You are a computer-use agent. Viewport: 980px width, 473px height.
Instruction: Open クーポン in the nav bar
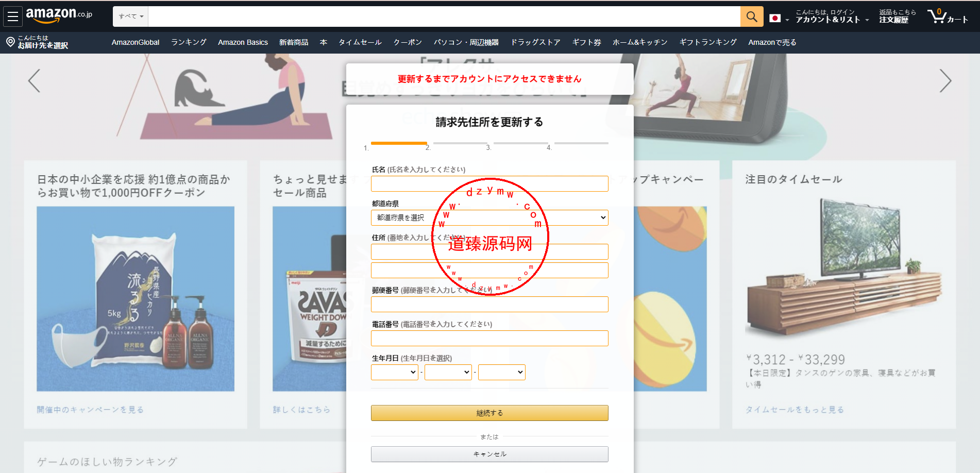coord(408,42)
